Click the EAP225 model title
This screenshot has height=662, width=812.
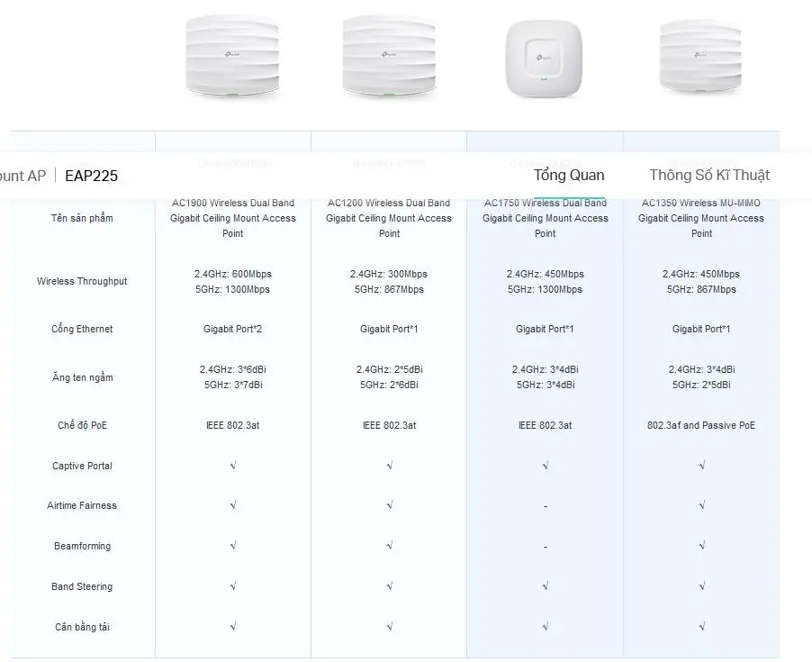pos(91,176)
